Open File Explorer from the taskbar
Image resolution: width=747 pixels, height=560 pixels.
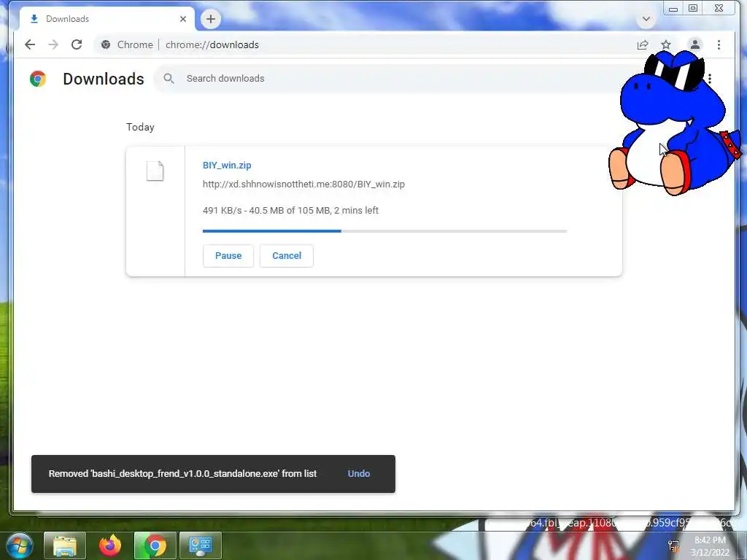point(65,545)
